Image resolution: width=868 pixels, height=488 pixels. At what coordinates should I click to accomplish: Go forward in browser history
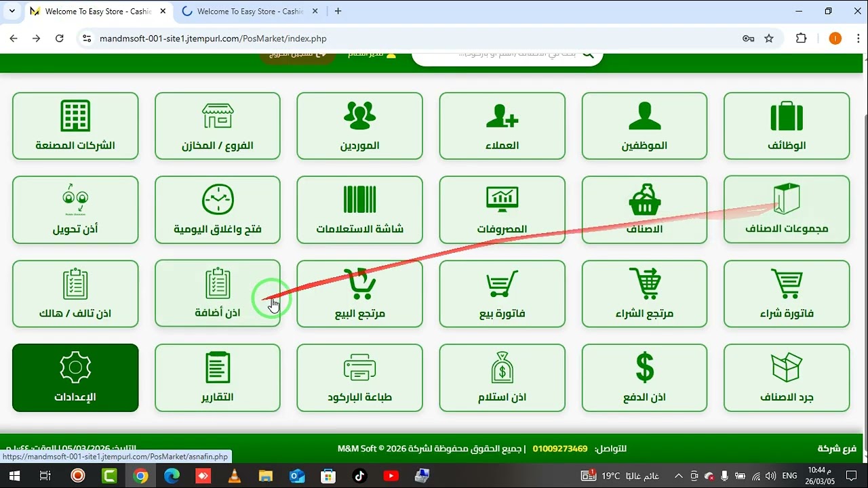37,39
